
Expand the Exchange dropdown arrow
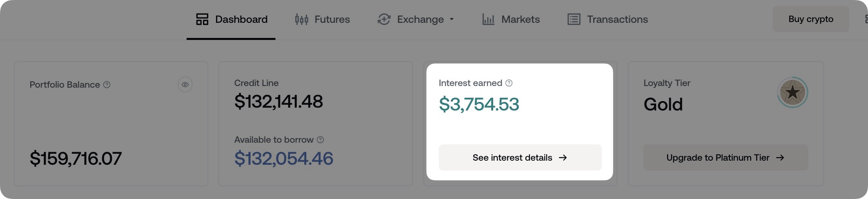[452, 19]
